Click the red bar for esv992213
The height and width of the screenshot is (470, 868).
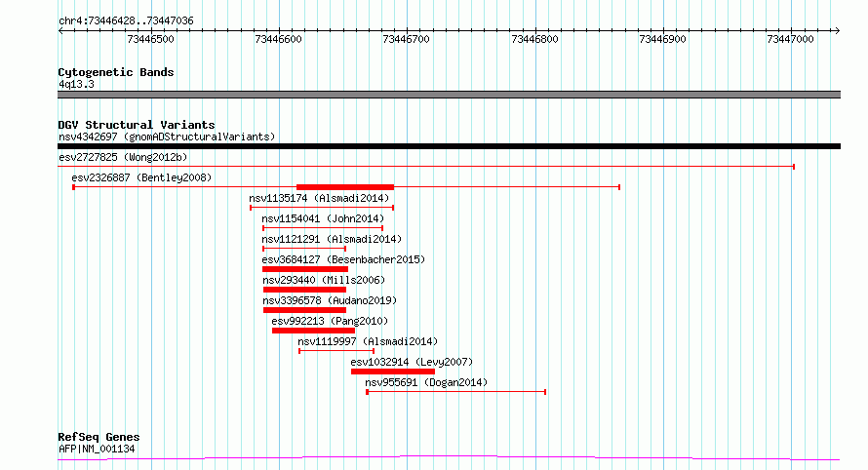(313, 331)
